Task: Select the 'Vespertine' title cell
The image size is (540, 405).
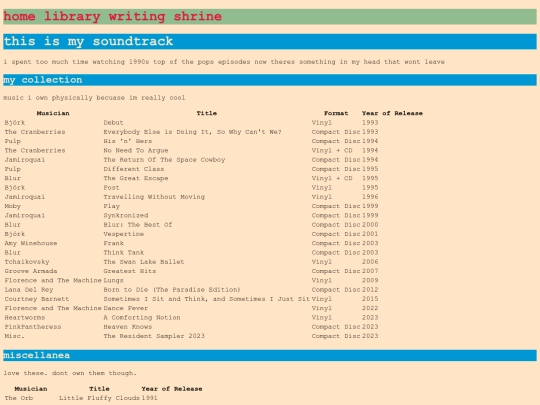Action: (124, 234)
